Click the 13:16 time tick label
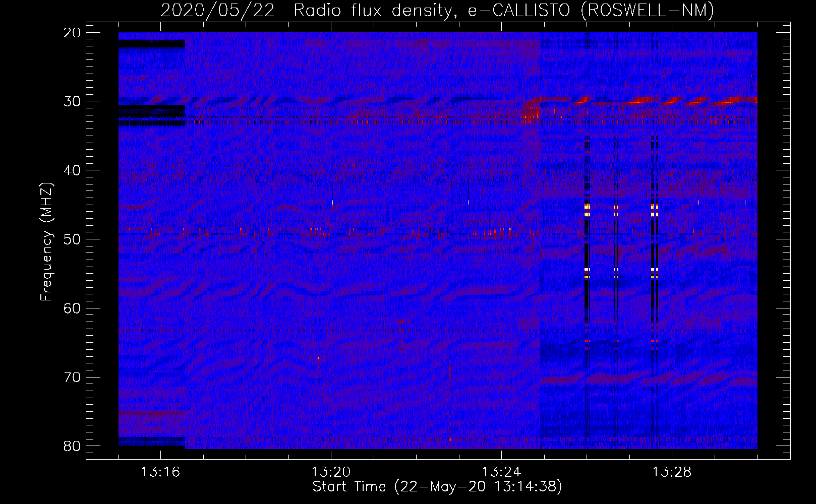 click(160, 472)
